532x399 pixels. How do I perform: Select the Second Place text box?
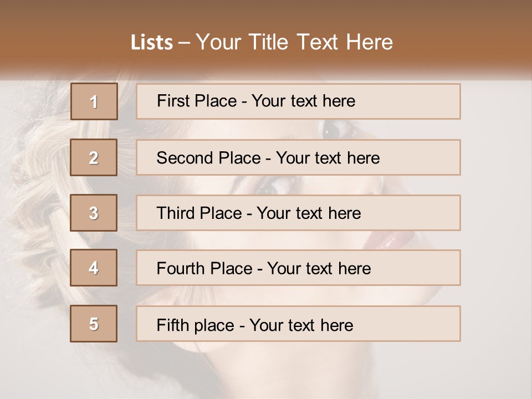click(298, 157)
